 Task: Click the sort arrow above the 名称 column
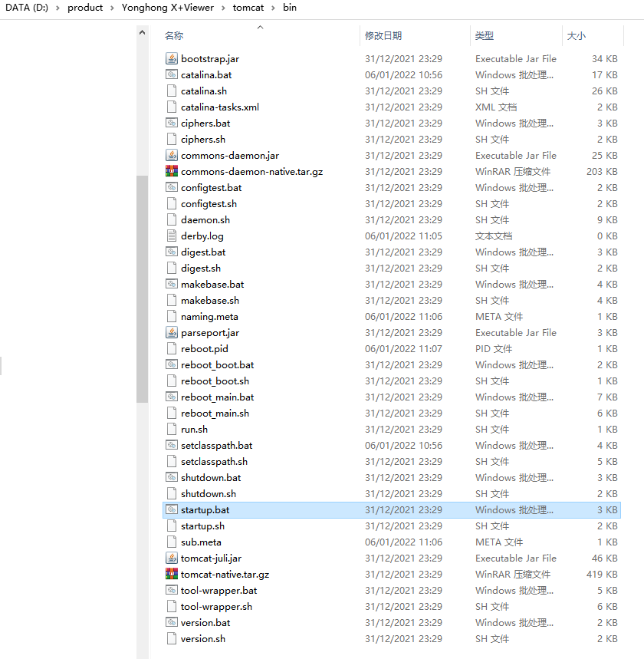click(x=260, y=26)
